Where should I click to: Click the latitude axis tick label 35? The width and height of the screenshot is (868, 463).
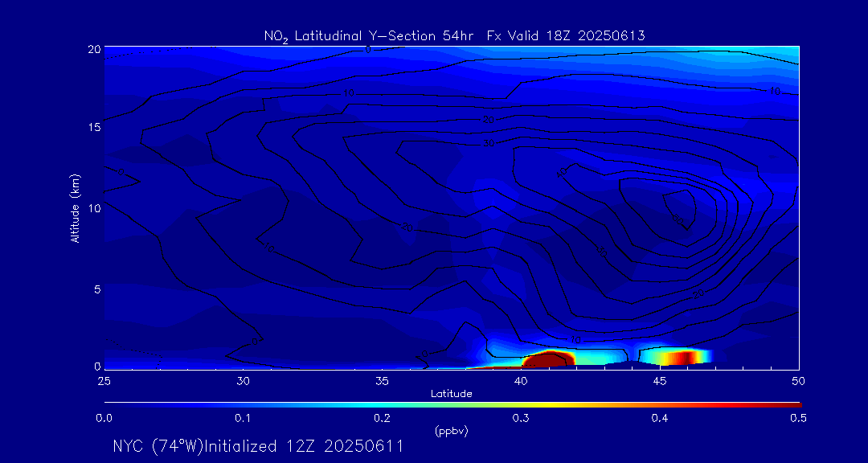coord(382,380)
